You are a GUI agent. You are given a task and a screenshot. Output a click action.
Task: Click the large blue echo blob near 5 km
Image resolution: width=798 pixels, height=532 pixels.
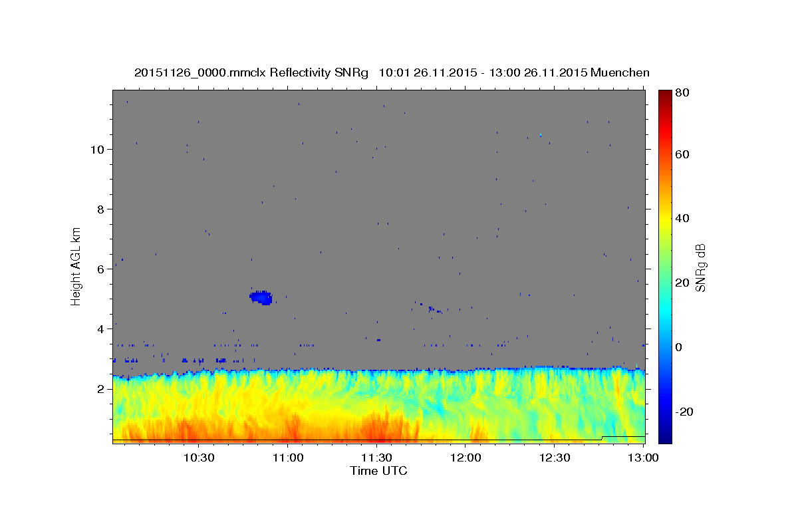coord(261,297)
